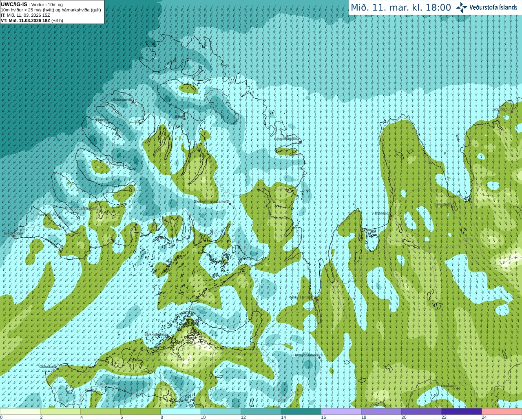Select the 16–18 m/s lavender legend swatch
522x420 pixels.
pos(341,411)
